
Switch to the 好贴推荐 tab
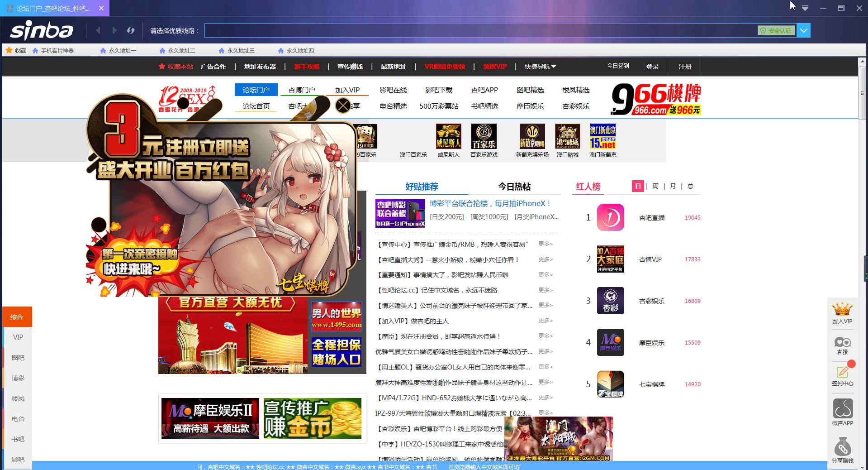pyautogui.click(x=422, y=187)
